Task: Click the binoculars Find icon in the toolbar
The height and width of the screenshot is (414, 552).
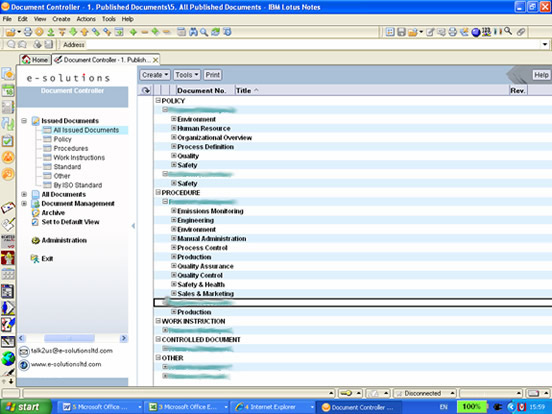Action: 193,32
